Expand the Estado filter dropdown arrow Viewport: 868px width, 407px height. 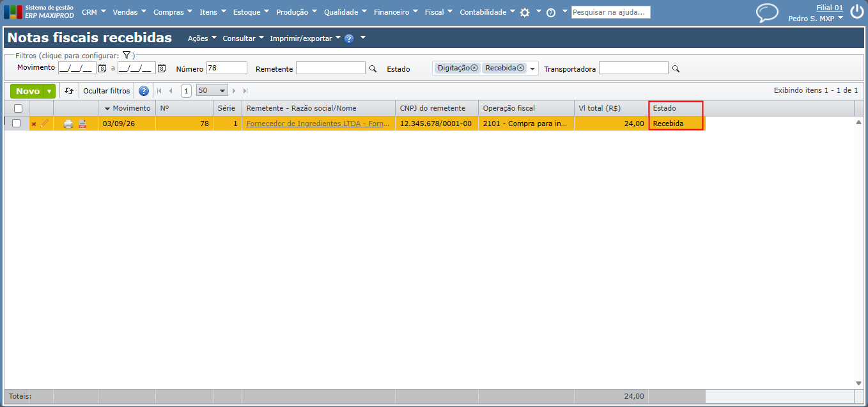click(x=532, y=69)
